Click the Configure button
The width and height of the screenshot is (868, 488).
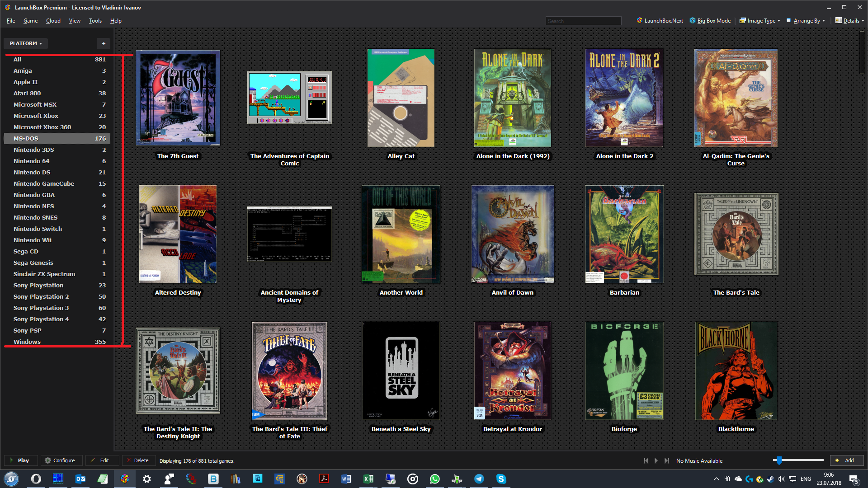click(x=61, y=460)
